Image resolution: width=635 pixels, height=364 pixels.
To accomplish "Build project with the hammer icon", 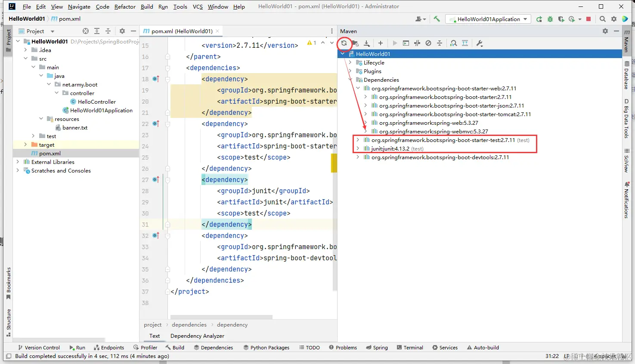I will tap(437, 19).
